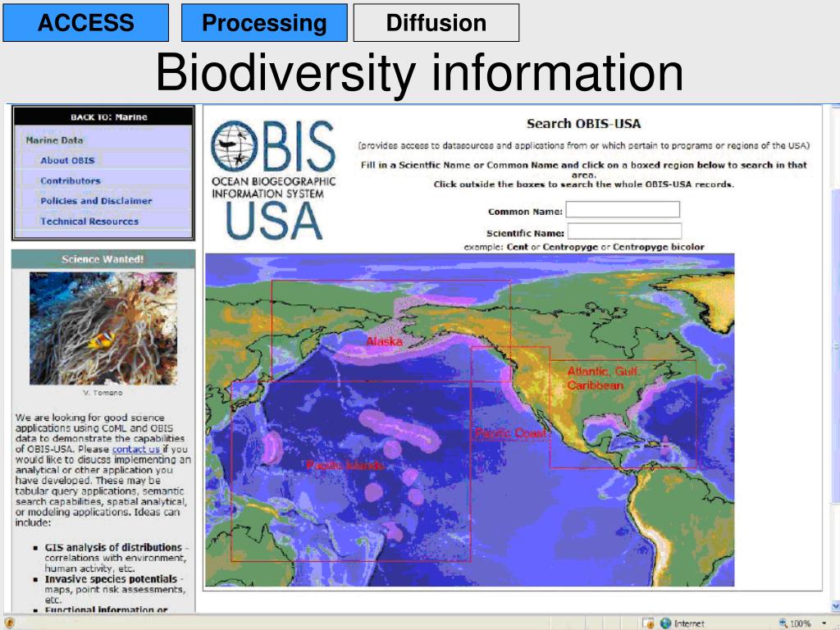This screenshot has height=630, width=840.
Task: Follow the 'contact us' link
Action: point(136,449)
